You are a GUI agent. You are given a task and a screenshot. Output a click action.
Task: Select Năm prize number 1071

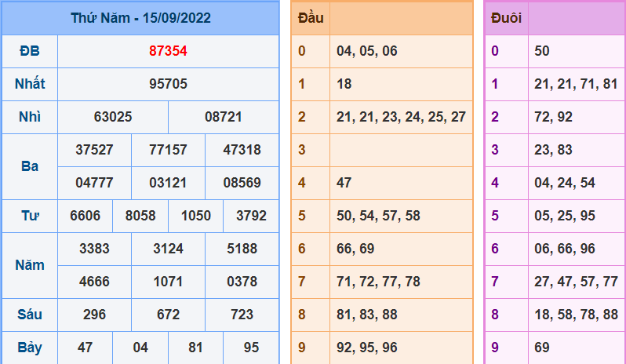click(168, 282)
